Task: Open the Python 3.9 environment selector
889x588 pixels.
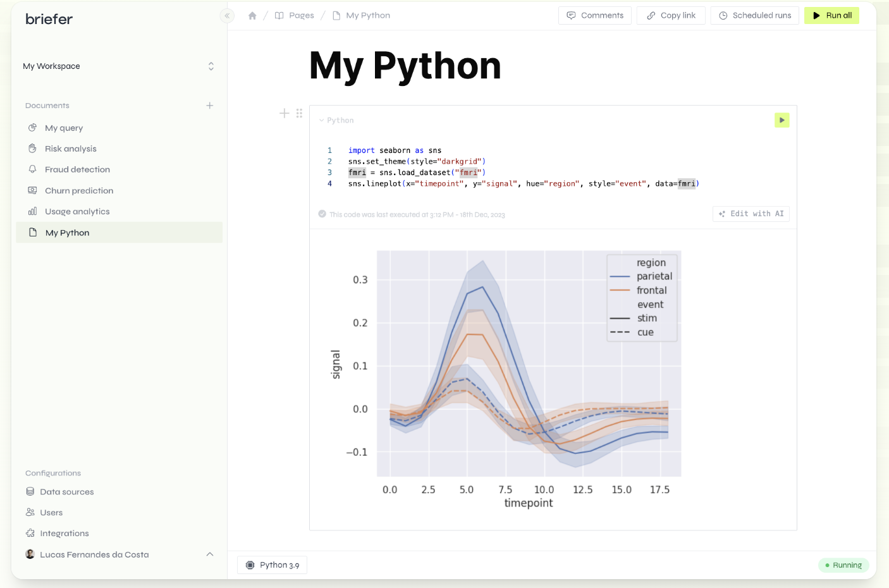Action: click(x=272, y=565)
